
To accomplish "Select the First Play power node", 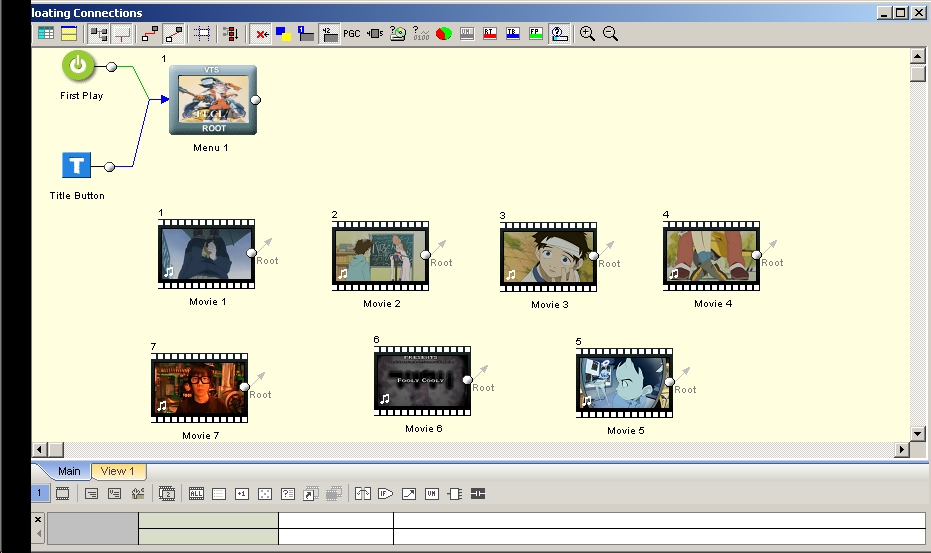I will [78, 65].
